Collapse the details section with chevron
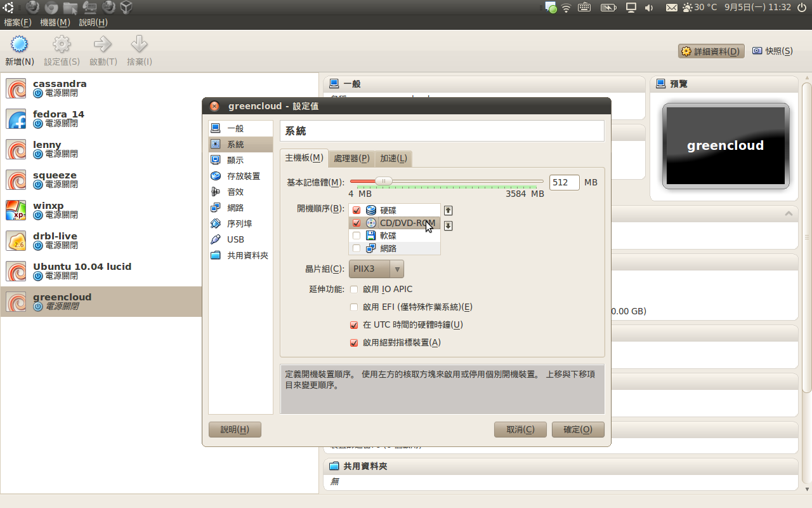Viewport: 812px width, 508px height. coord(789,214)
